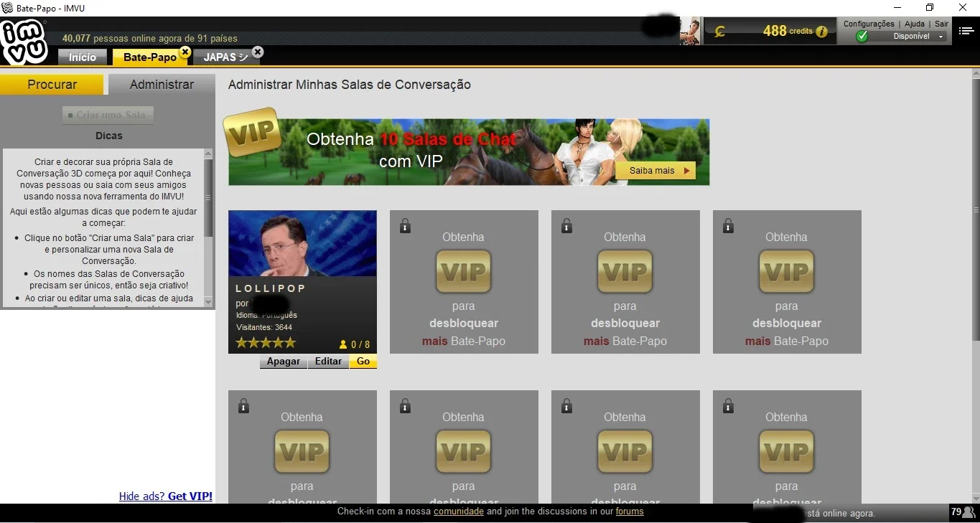Screen dimensions: 980x523
Task: Open Configurações in the header
Action: point(869,24)
